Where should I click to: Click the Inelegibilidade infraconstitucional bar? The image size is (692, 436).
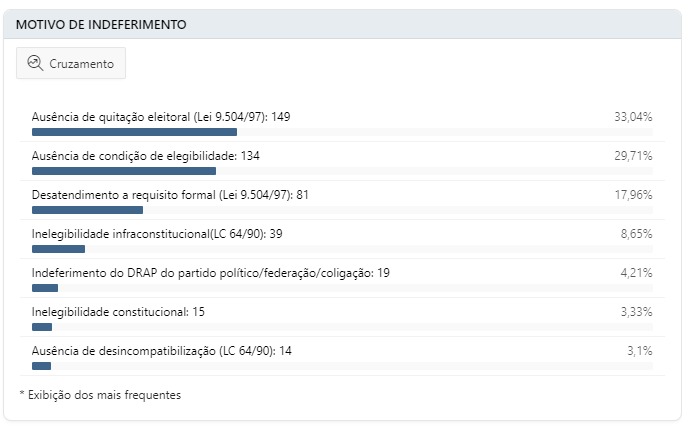pos(58,249)
